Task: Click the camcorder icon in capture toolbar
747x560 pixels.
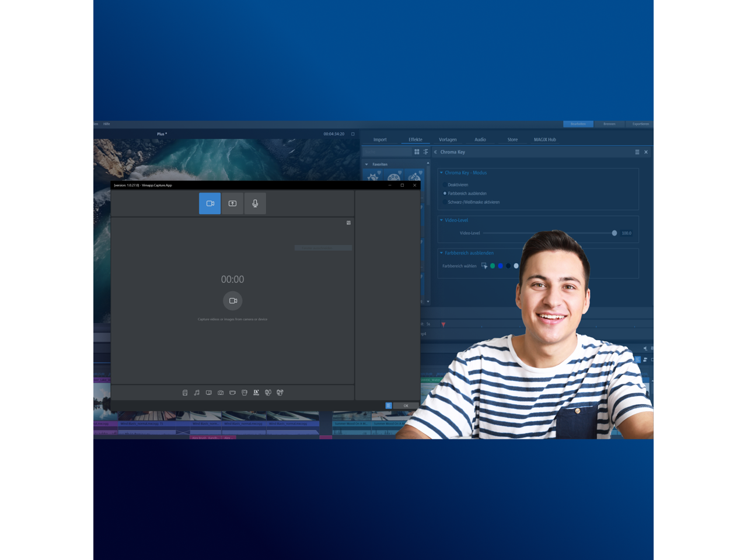Action: click(232, 393)
